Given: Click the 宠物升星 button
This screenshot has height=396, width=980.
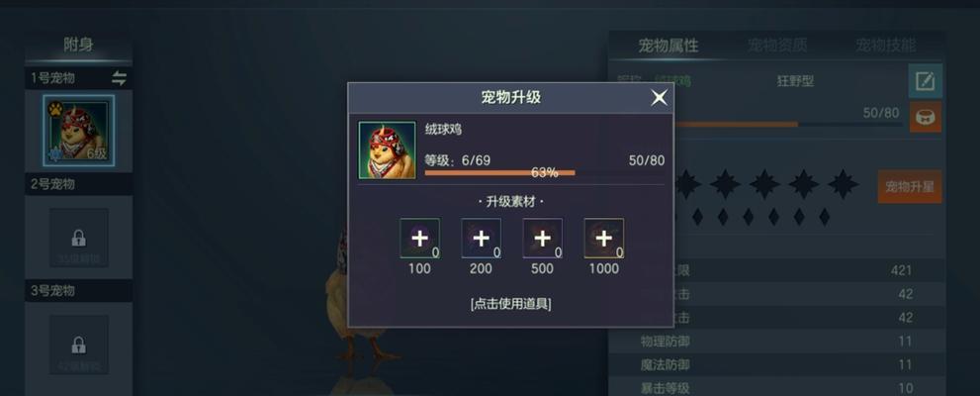Looking at the screenshot, I should 910,186.
